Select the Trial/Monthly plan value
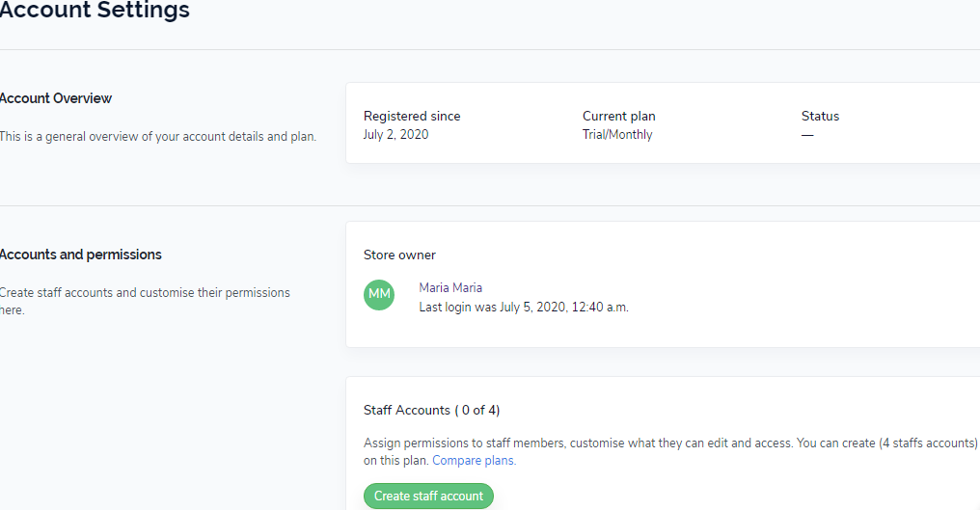This screenshot has width=980, height=510. 617,135
